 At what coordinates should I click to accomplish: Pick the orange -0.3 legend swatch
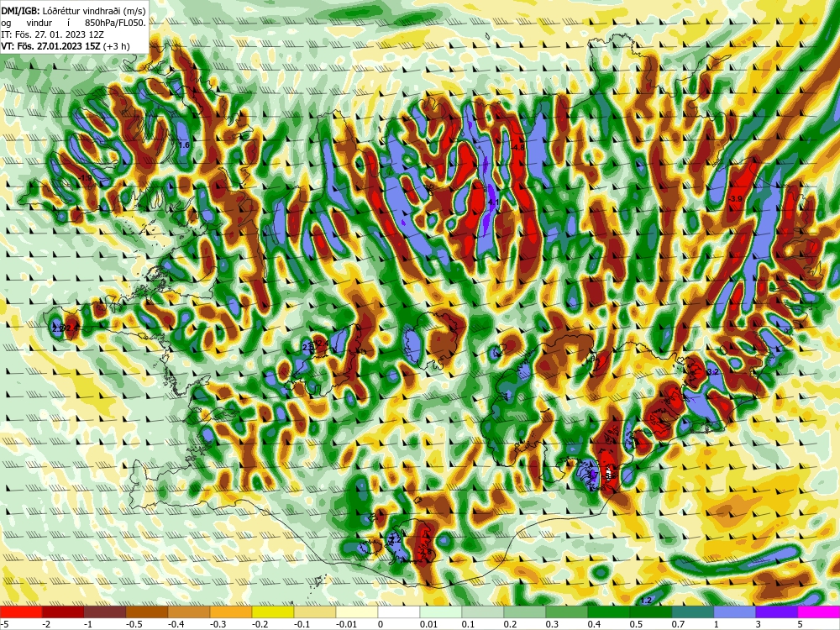231,612
